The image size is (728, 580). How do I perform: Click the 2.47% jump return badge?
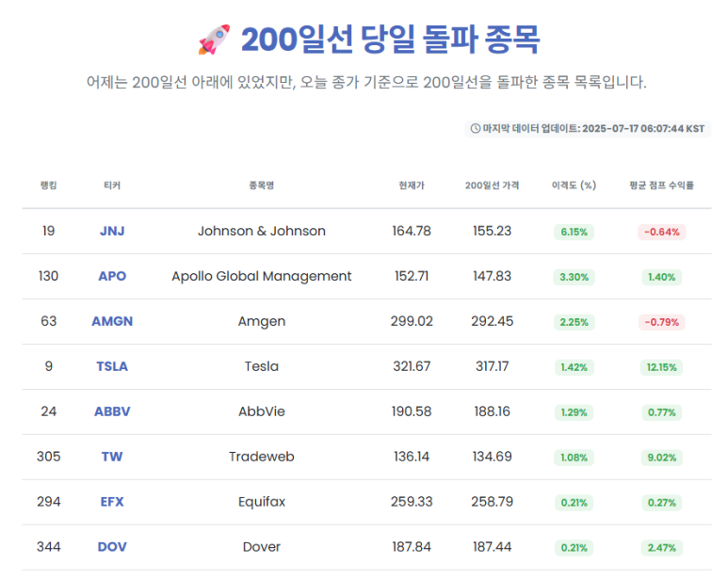[662, 548]
